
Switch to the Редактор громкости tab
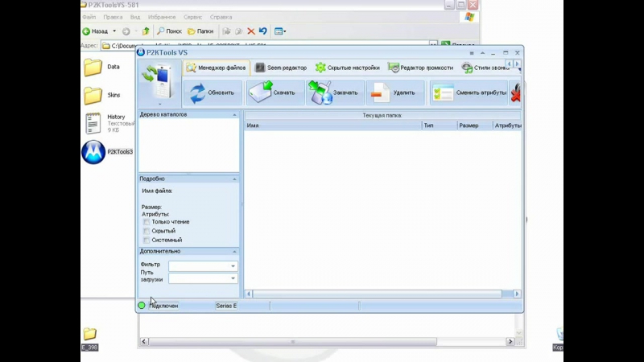(x=420, y=68)
